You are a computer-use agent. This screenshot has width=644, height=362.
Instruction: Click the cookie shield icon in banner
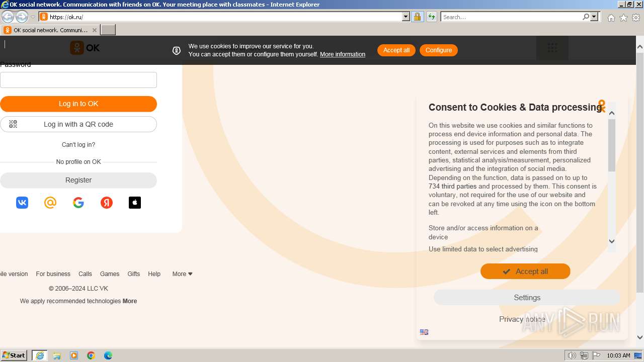[x=177, y=50]
